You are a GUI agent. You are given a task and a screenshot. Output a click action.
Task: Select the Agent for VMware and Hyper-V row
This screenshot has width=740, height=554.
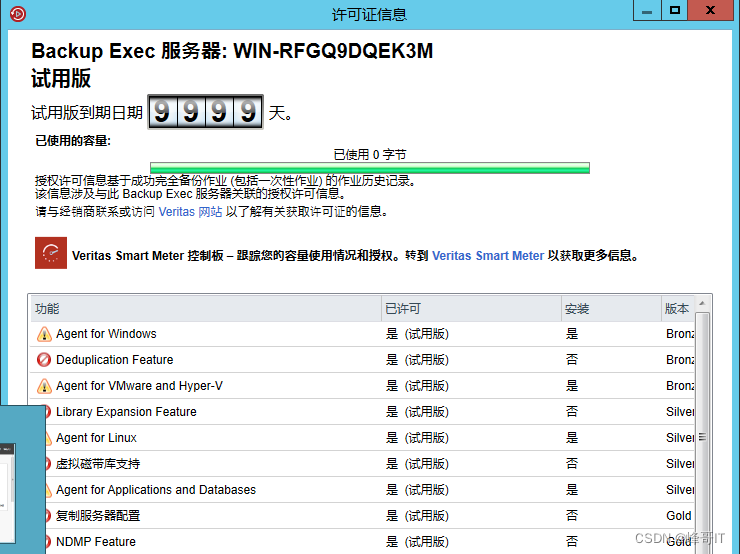point(362,386)
